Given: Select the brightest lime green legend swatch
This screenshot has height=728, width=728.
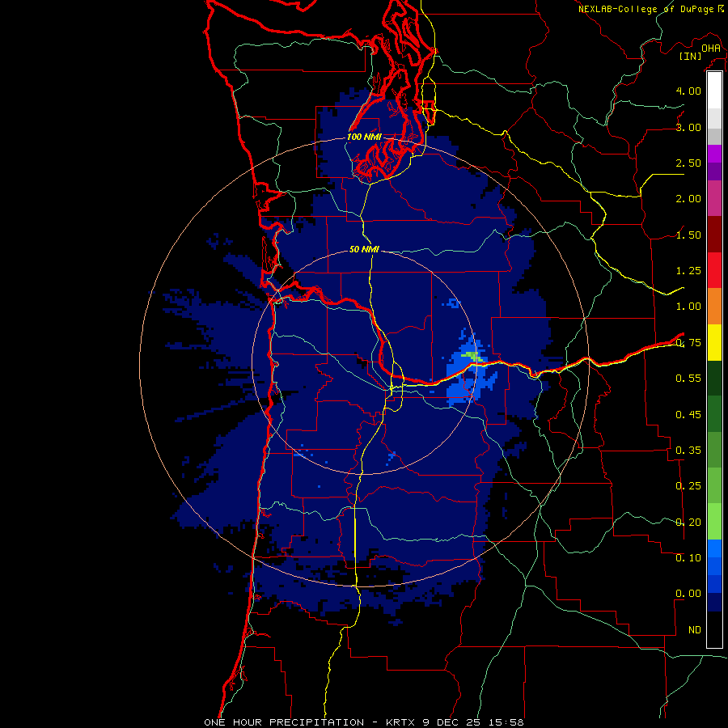Looking at the screenshot, I should pos(714,522).
